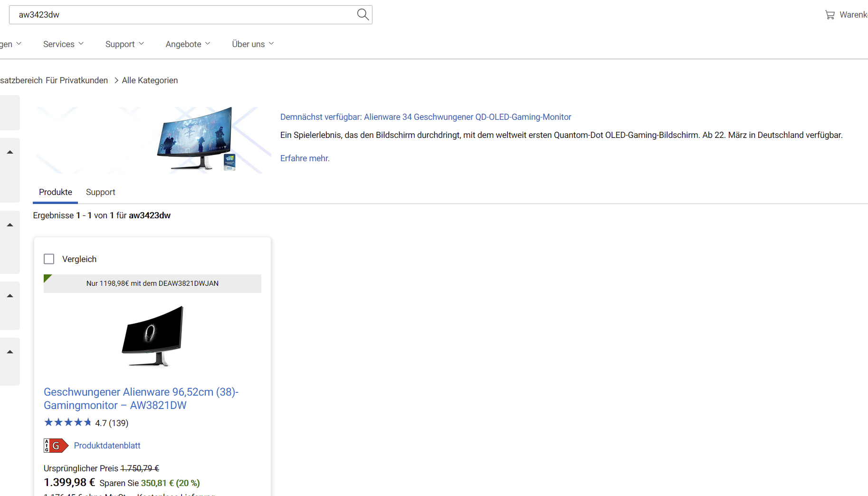The height and width of the screenshot is (496, 868).
Task: Collapse the second filter section arrow
Action: point(10,225)
